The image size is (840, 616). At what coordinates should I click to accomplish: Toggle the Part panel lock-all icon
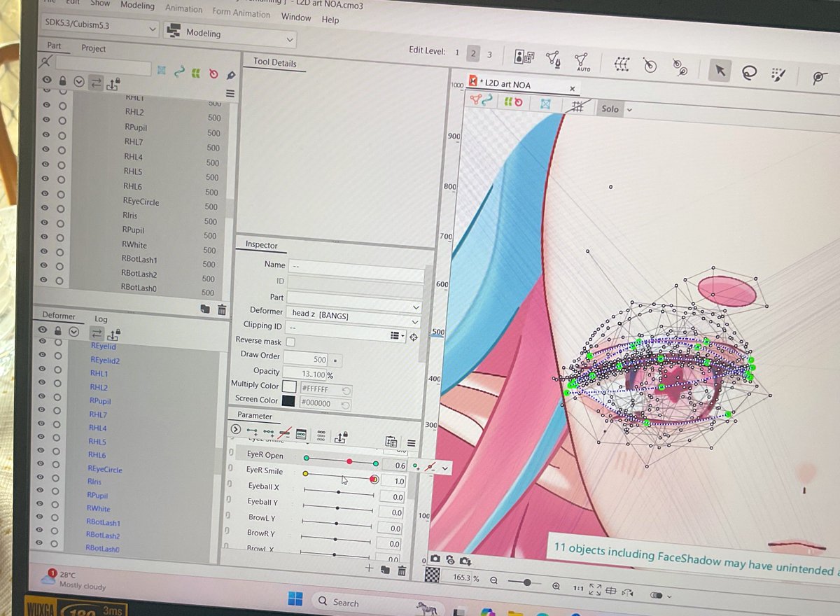click(62, 82)
